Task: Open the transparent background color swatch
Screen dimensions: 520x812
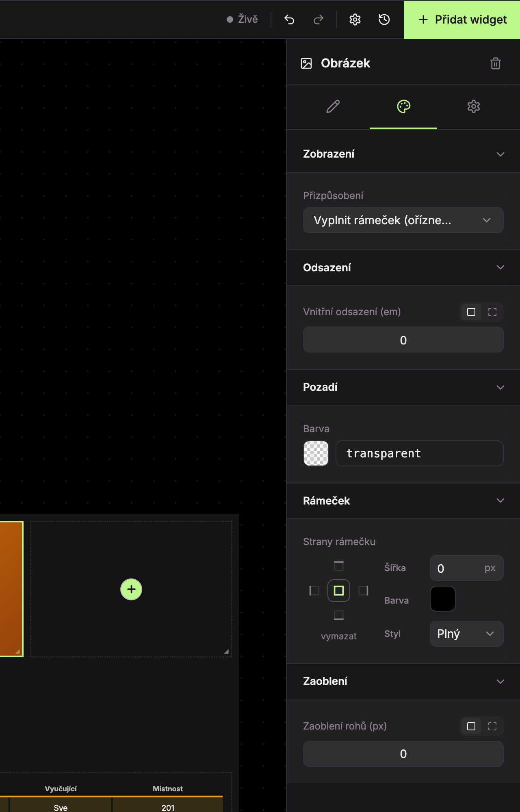Action: (316, 453)
